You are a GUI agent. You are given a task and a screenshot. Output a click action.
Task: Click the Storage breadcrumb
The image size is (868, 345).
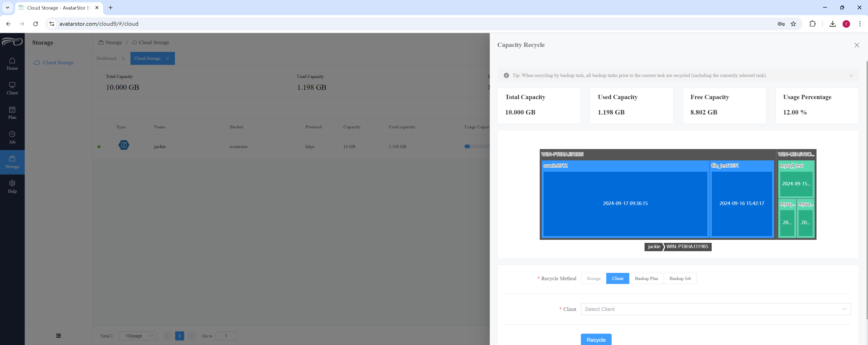click(110, 42)
